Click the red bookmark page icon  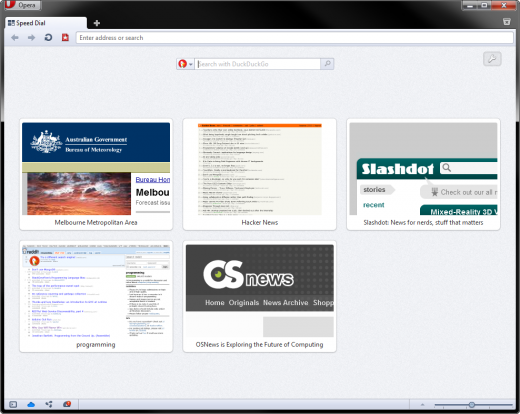[65, 38]
